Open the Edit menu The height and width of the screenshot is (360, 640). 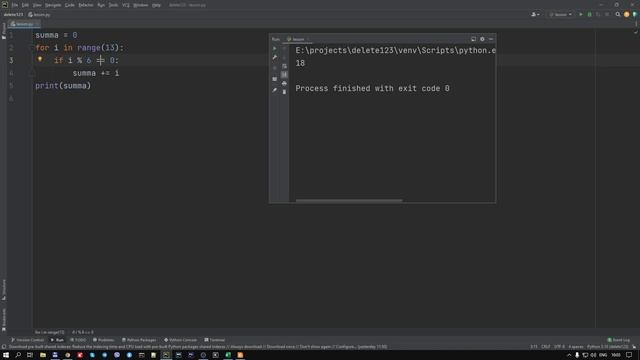pos(25,5)
